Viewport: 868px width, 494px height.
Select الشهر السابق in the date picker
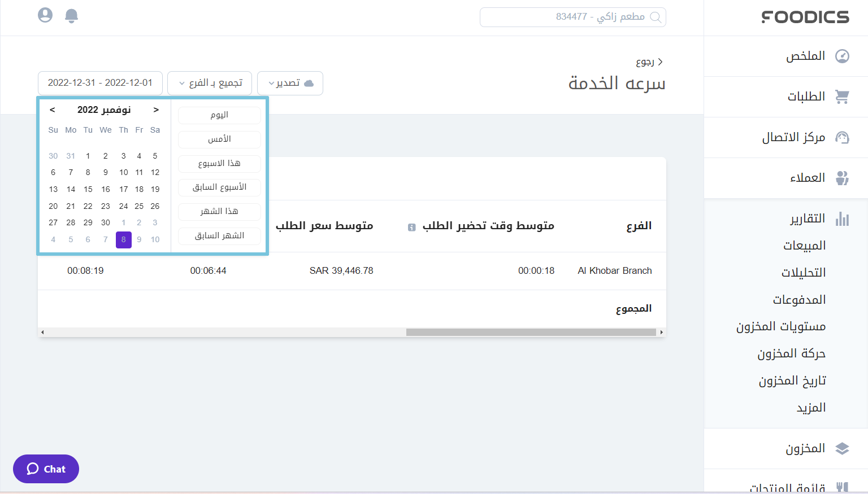[x=219, y=235]
